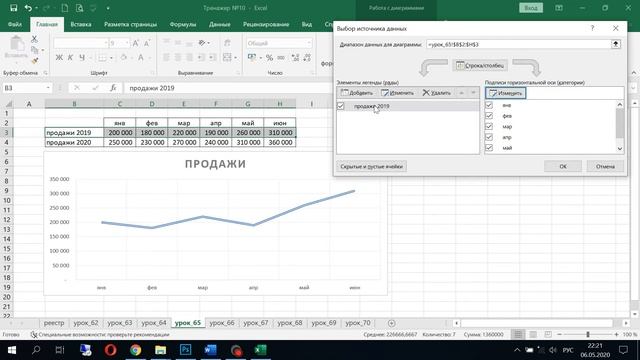Select Normal view icon in status bar
This screenshot has height=360, width=640.
pyautogui.click(x=518, y=334)
